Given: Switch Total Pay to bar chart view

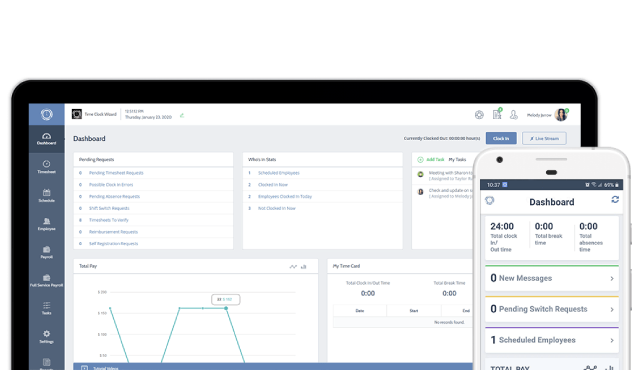Looking at the screenshot, I should pos(304,267).
